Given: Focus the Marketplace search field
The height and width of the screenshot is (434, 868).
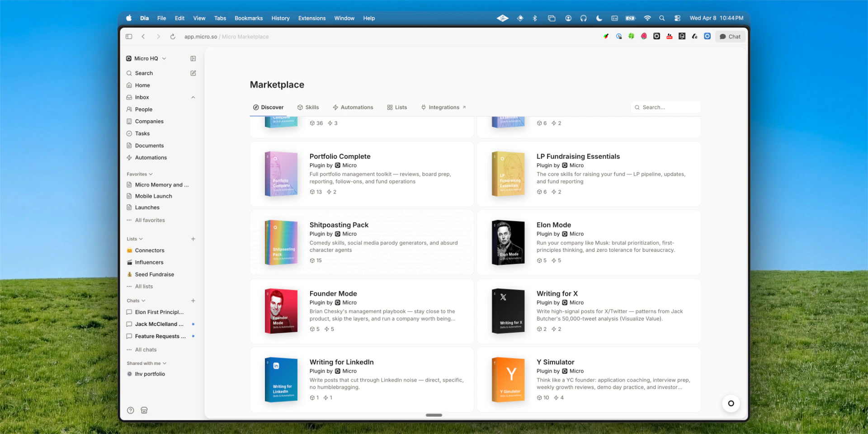Looking at the screenshot, I should (x=665, y=107).
